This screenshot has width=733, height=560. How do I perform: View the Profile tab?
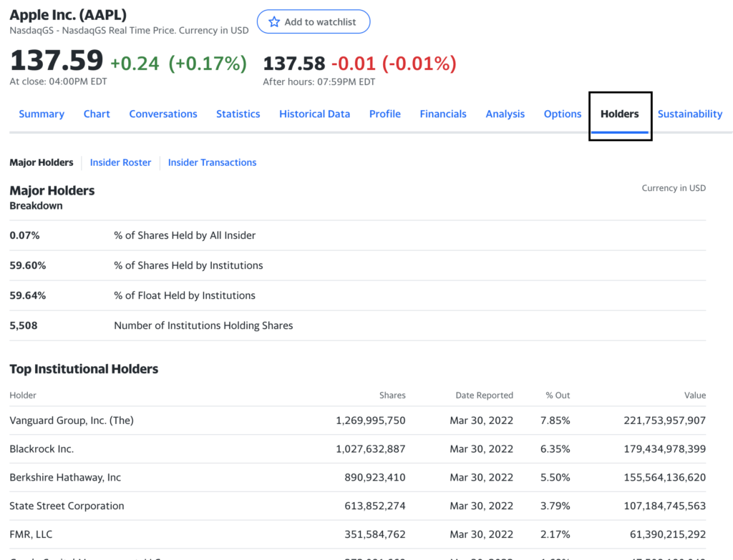384,114
